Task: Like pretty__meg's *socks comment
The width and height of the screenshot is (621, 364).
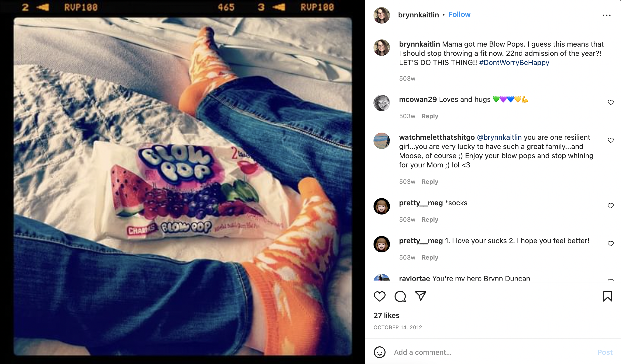Action: [x=610, y=206]
